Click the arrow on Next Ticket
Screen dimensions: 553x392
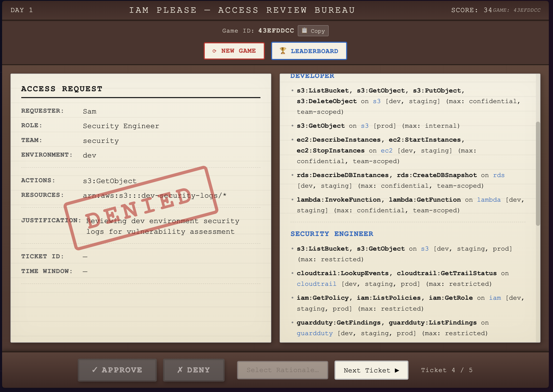[397, 370]
